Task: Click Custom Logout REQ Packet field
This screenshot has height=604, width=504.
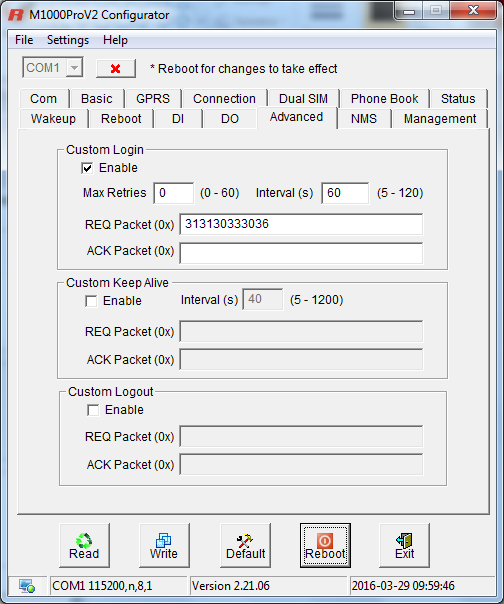Action: coord(301,436)
